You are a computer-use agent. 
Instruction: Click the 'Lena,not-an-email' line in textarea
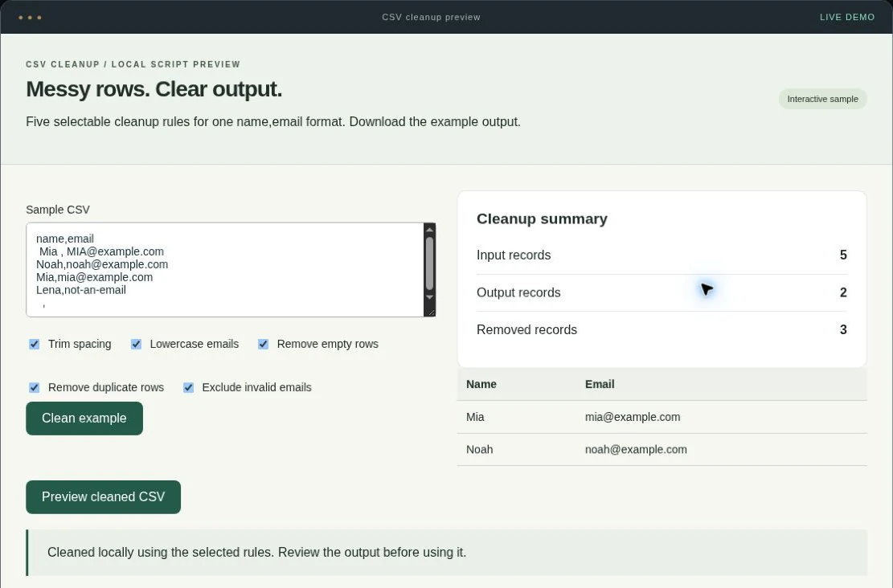[81, 290]
